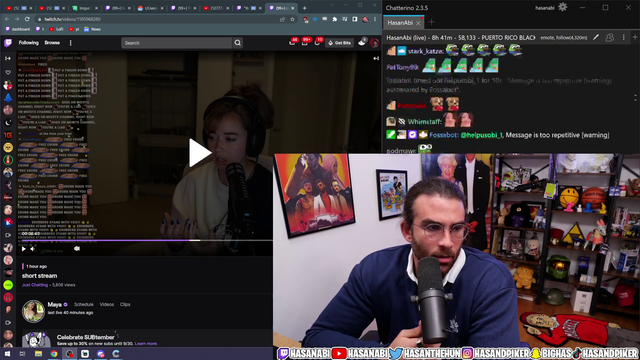Open Chrome tab search chevron
Screen dimensions: 640x360
pos(331,5)
